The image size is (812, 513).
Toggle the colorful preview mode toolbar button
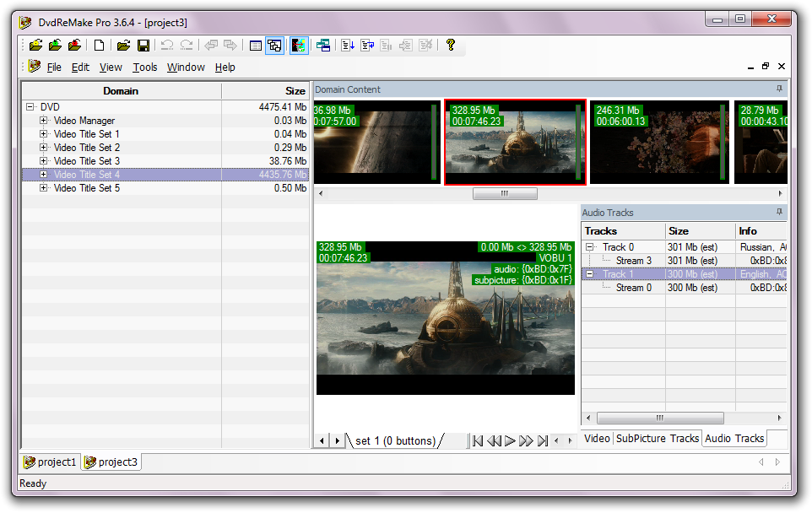tap(299, 46)
